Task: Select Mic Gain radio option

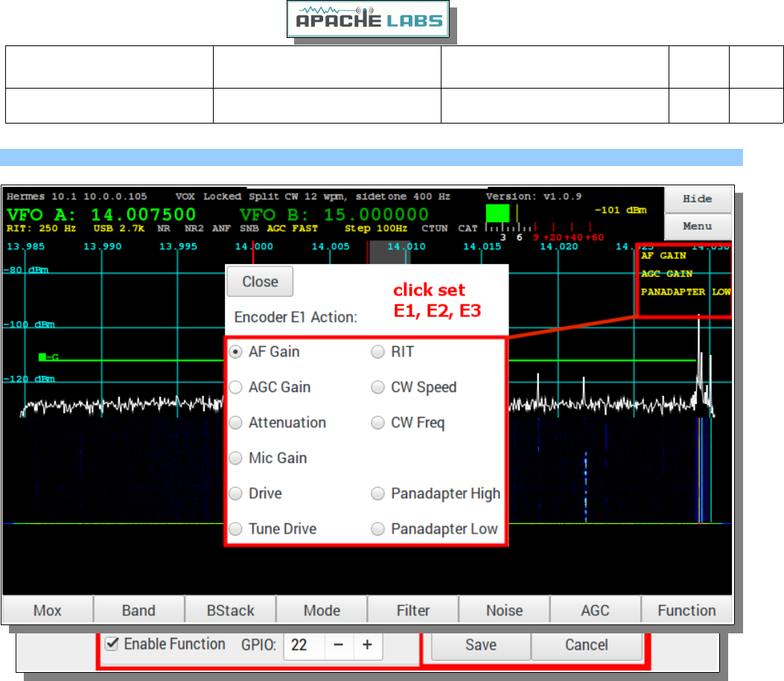Action: click(235, 458)
